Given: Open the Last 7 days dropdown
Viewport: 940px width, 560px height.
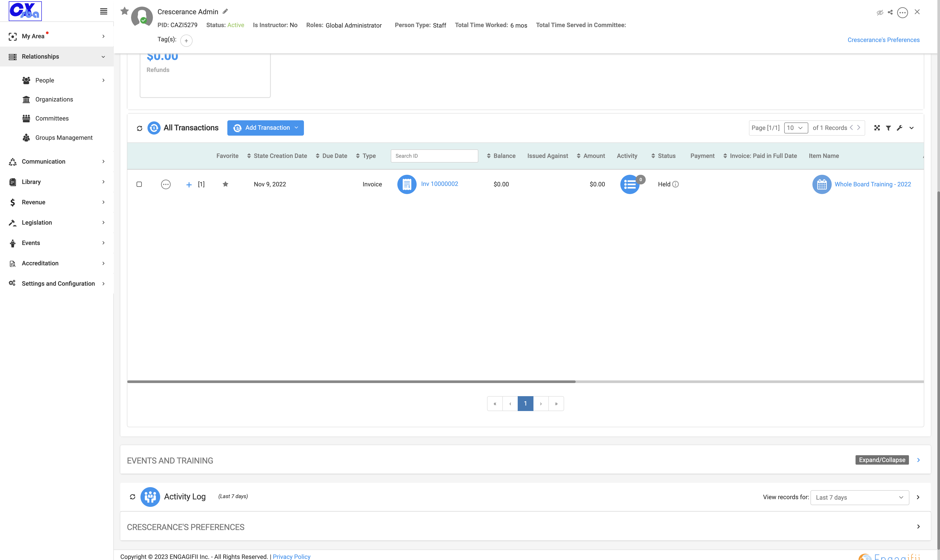Looking at the screenshot, I should pos(859,497).
